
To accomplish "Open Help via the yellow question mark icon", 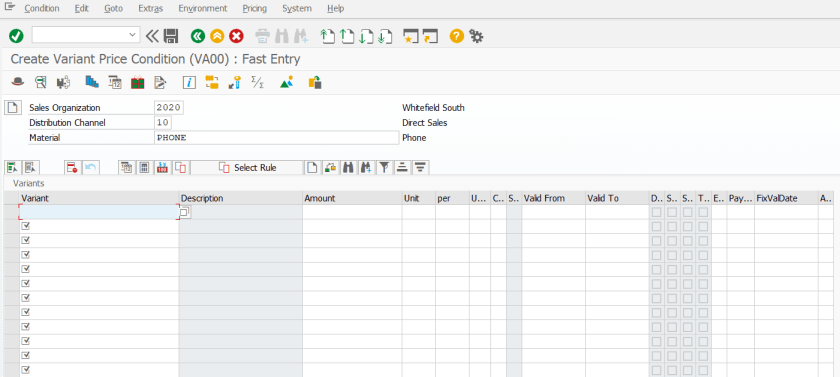I will tap(456, 36).
